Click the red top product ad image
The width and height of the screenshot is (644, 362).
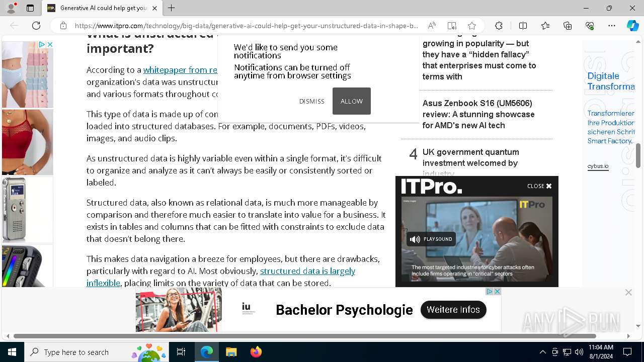point(27,142)
